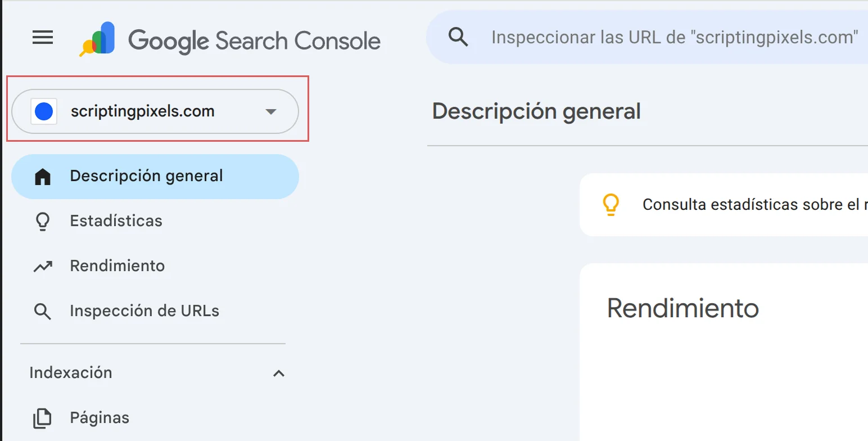The height and width of the screenshot is (441, 868).
Task: Open Inspección de URLs in sidebar
Action: (x=155, y=311)
